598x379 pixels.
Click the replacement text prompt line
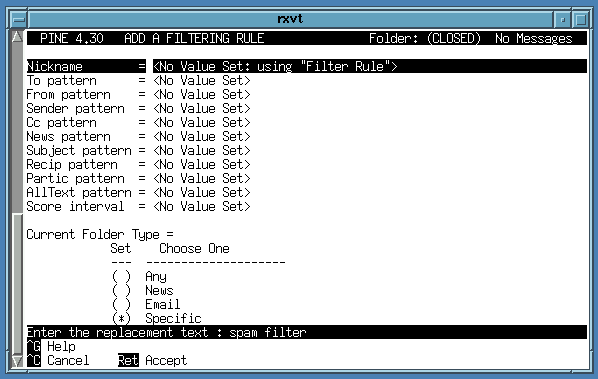pos(307,332)
